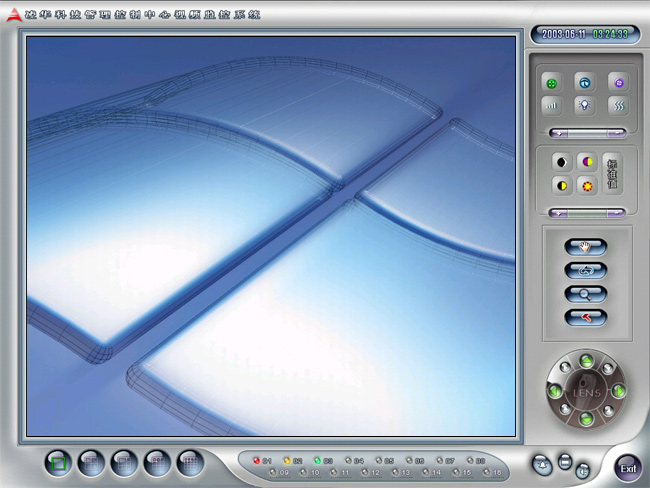650x488 pixels.
Task: Click the upper purple slider bar
Action: 588,131
